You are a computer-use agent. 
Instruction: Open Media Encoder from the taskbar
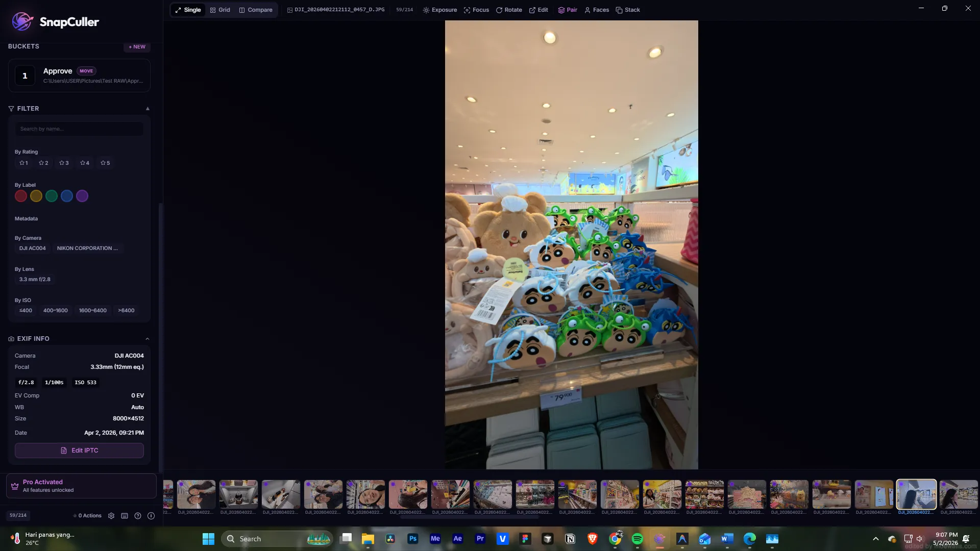[x=435, y=539]
